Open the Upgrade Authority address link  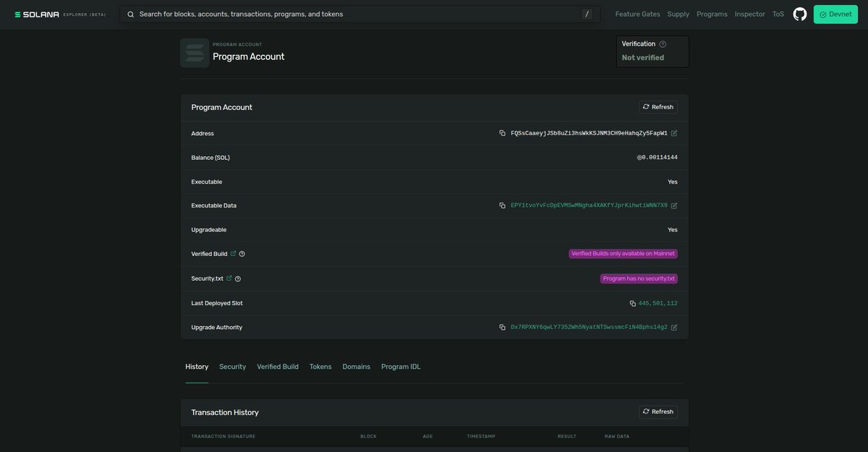tap(589, 328)
